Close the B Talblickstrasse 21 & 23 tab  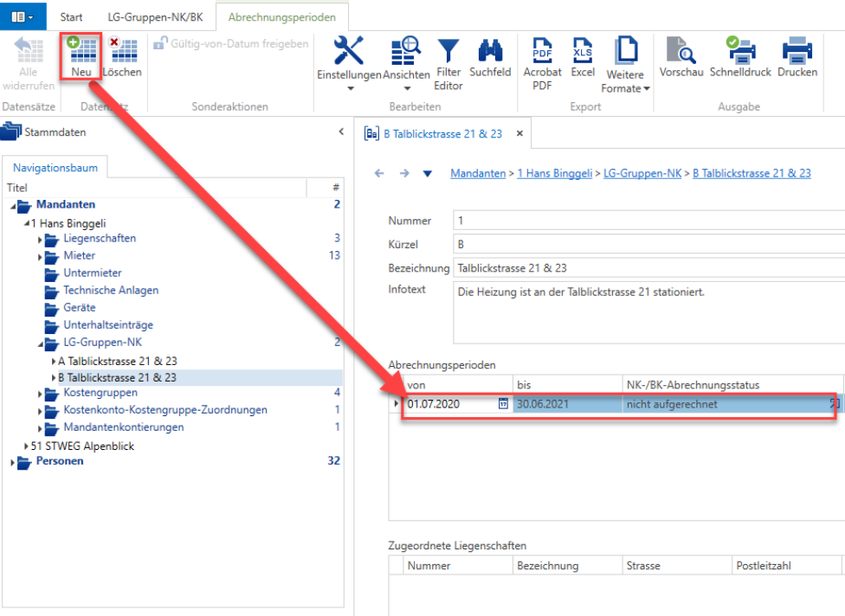[x=519, y=133]
